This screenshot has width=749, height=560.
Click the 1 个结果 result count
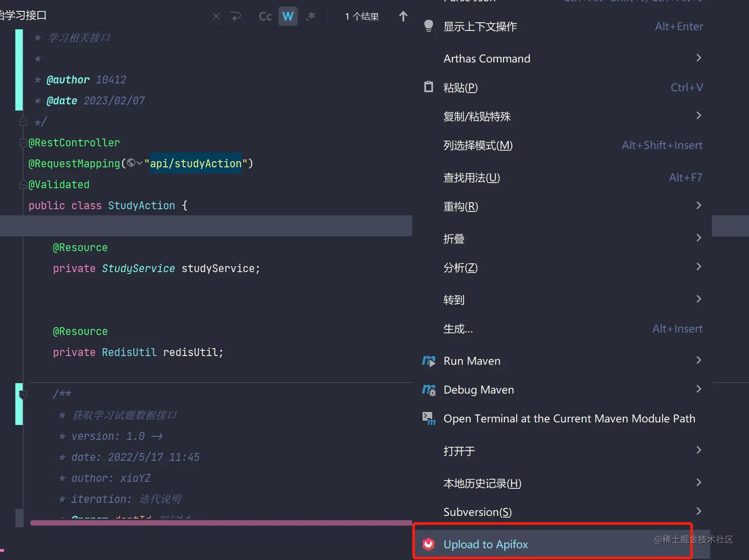coord(362,16)
